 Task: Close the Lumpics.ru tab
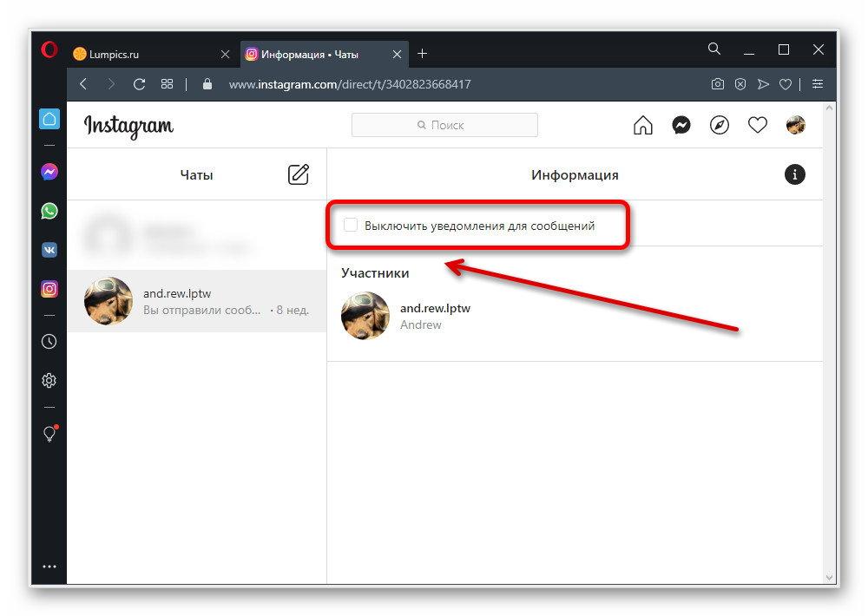226,55
